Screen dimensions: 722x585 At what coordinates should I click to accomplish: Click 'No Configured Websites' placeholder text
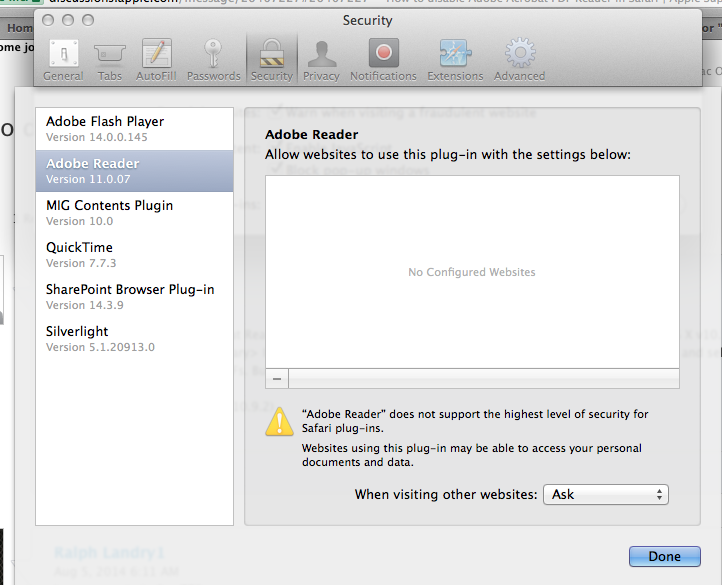coord(472,272)
